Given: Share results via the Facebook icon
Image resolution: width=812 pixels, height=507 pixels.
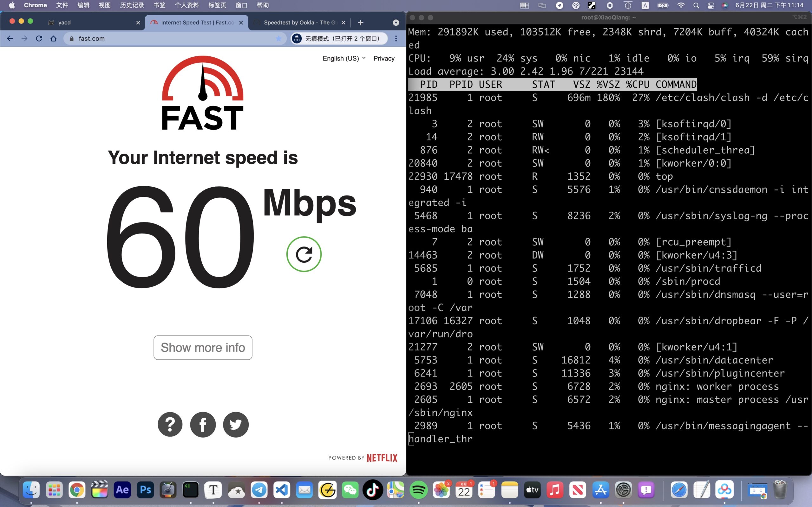Looking at the screenshot, I should point(203,424).
